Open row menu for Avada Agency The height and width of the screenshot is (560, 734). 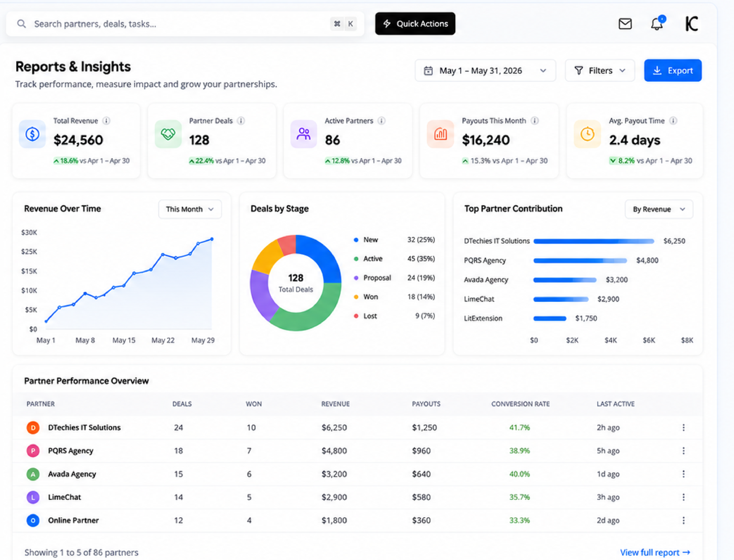click(683, 474)
